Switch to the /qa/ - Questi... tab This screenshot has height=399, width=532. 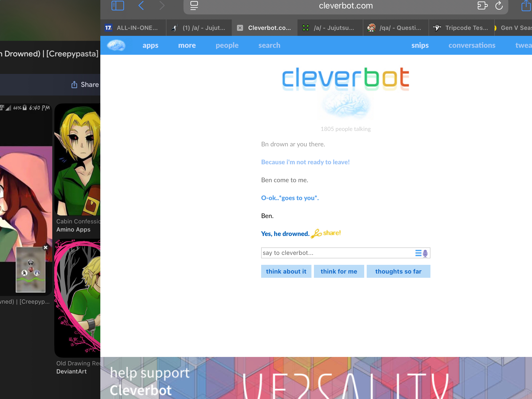tap(396, 28)
